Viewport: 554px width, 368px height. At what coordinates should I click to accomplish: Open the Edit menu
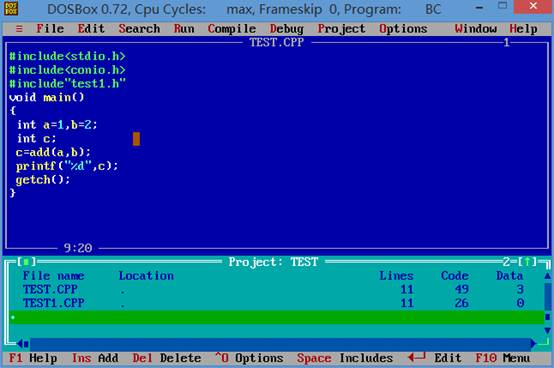tap(91, 29)
